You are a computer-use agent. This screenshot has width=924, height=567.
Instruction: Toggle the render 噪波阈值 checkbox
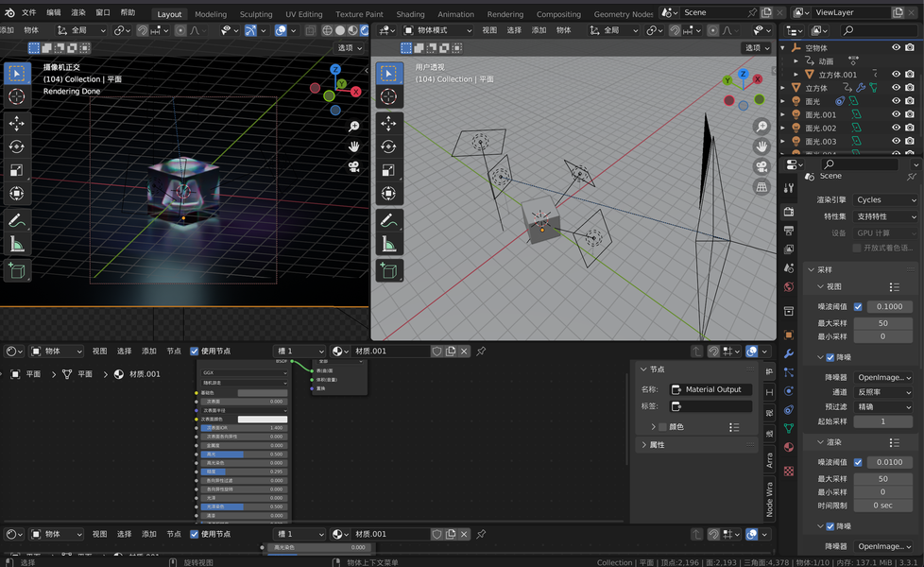pos(858,462)
